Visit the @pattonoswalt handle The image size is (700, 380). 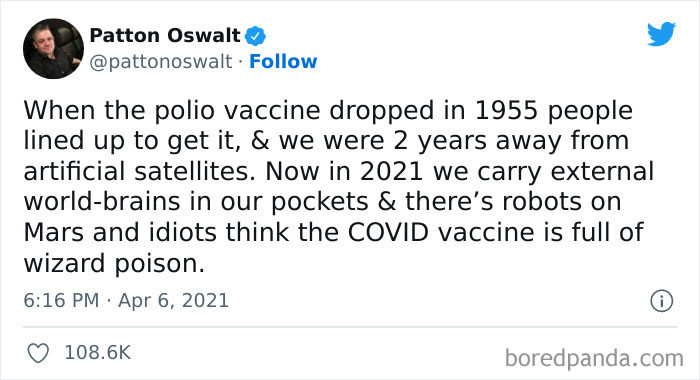tap(161, 62)
